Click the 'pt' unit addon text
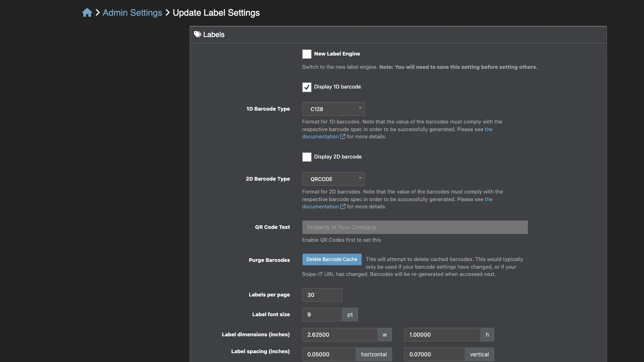 (x=350, y=315)
